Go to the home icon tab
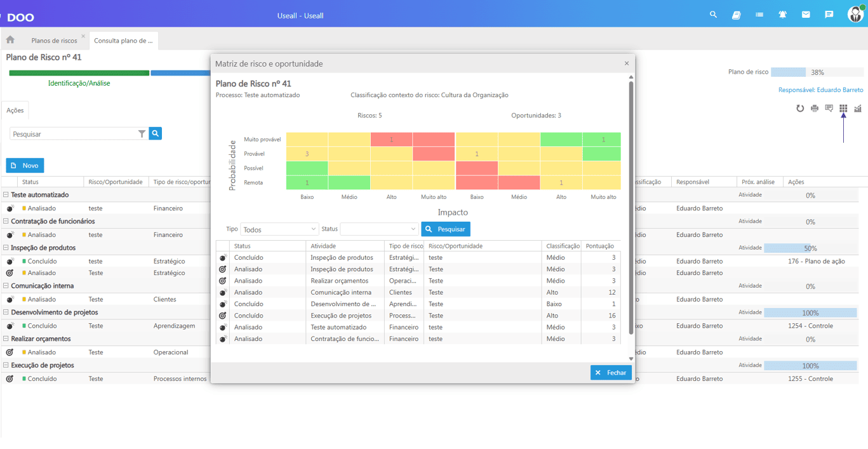 10,40
